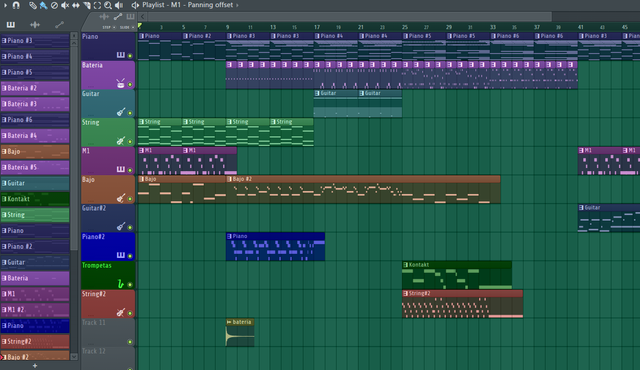
Task: Expand arrow after Panning offset title
Action: coord(237,5)
